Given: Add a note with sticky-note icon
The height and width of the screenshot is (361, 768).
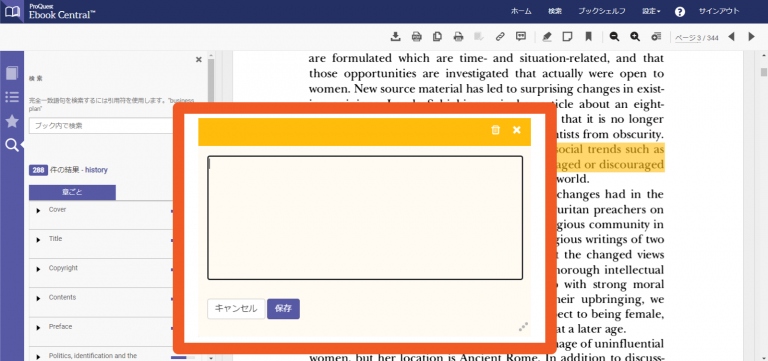Looking at the screenshot, I should [568, 36].
